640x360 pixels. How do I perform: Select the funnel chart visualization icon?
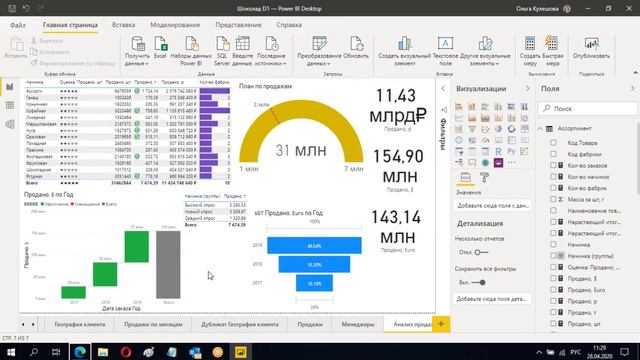click(472, 129)
